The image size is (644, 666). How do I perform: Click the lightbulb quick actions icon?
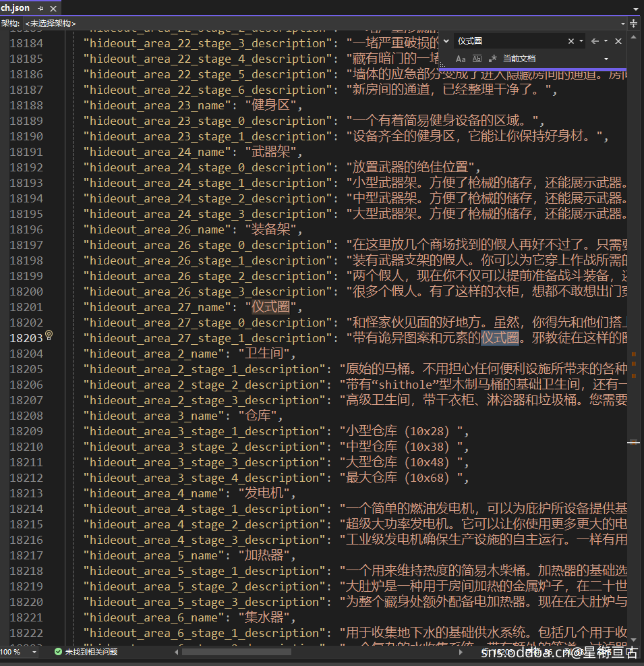coord(49,335)
